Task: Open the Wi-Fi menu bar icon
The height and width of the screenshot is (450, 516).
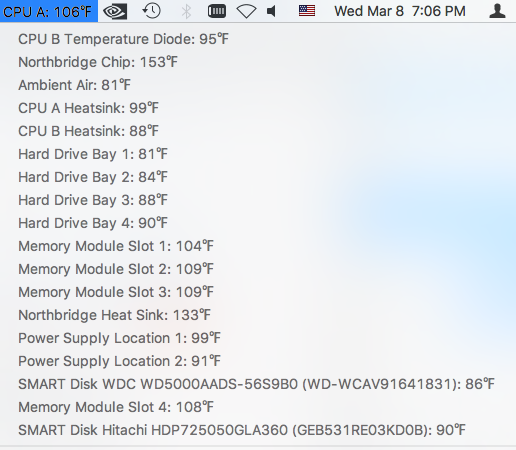Action: [x=246, y=12]
